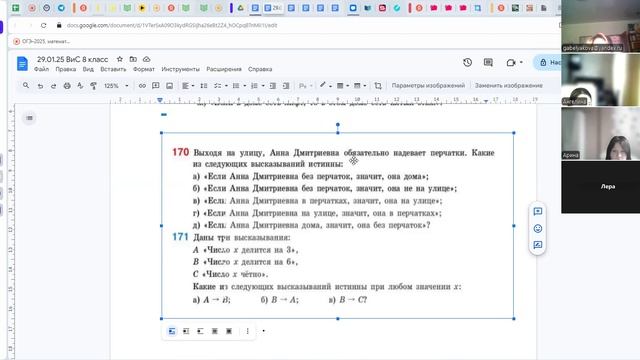Expand bulleted list style arrow
Screen dimensions: 640x360
[x=244, y=86]
